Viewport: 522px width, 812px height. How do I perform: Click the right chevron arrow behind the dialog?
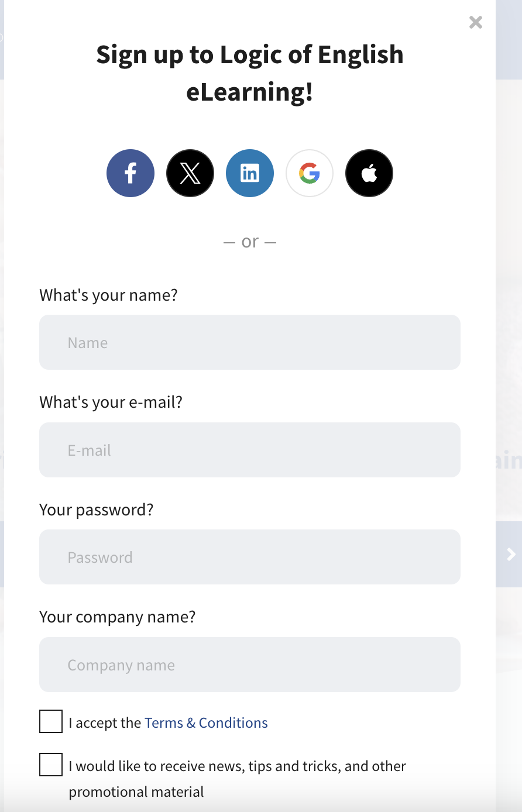(511, 554)
